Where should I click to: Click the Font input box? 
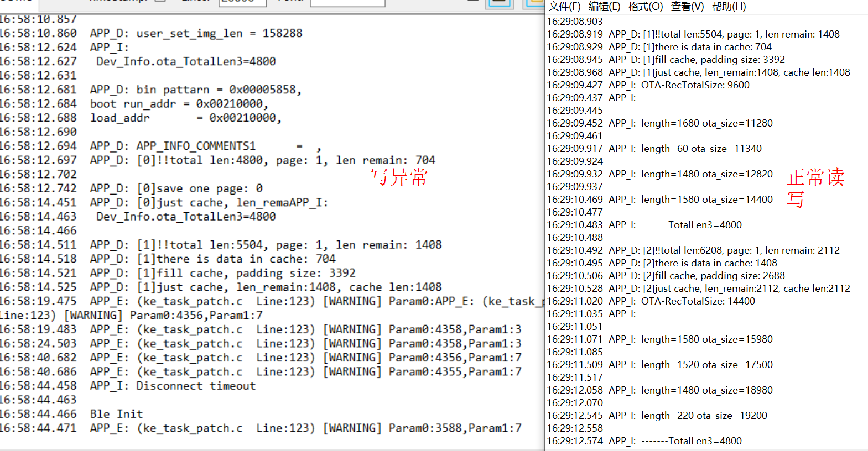click(x=347, y=2)
